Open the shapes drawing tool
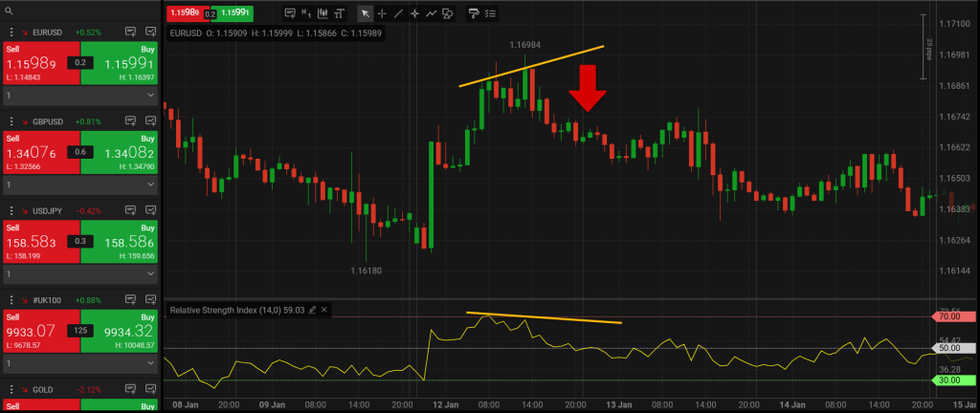Viewport: 980px width, 413px height. (x=447, y=13)
